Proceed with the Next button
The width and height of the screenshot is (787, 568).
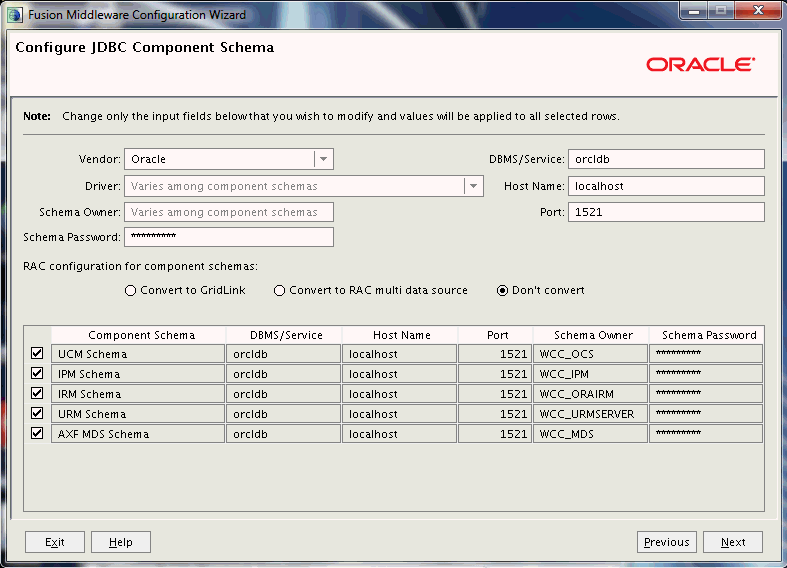tap(733, 542)
